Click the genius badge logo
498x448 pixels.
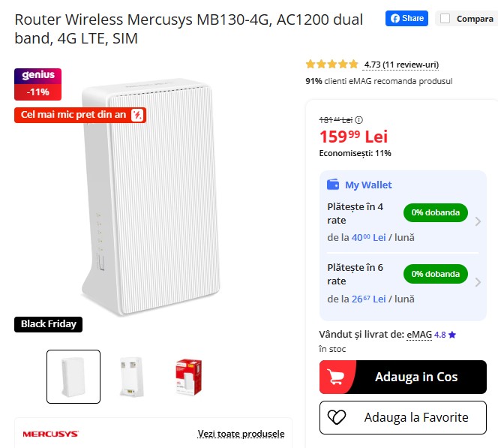(x=37, y=76)
